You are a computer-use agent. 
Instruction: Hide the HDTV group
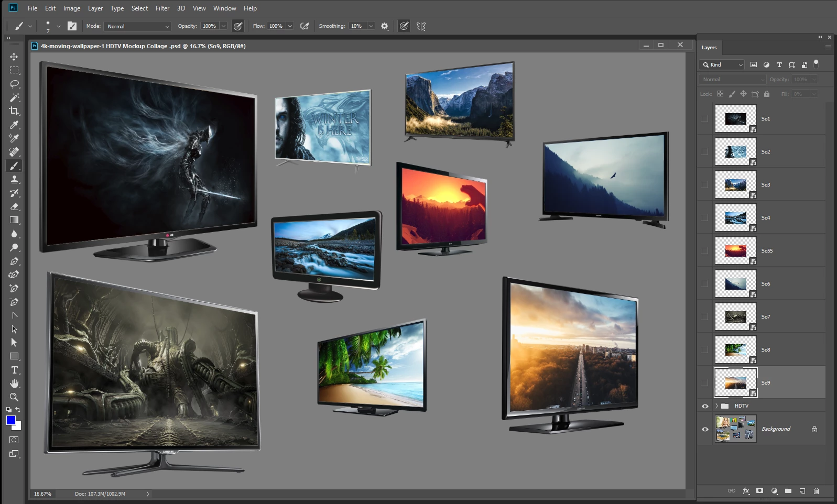click(x=705, y=406)
